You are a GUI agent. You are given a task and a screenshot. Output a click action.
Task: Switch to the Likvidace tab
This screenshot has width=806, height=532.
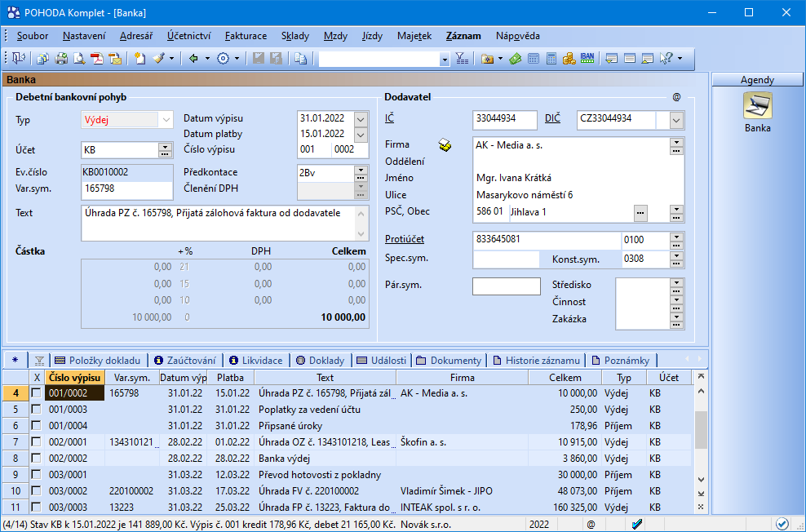coord(256,361)
